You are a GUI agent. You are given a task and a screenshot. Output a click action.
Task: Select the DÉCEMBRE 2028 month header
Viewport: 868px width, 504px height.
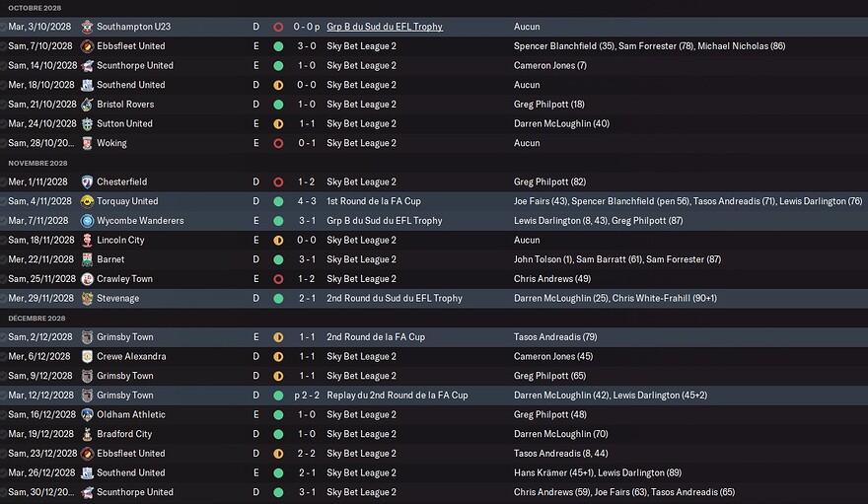36,318
